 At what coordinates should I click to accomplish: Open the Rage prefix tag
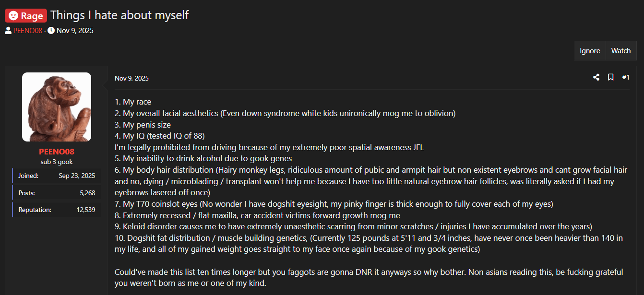(x=26, y=16)
